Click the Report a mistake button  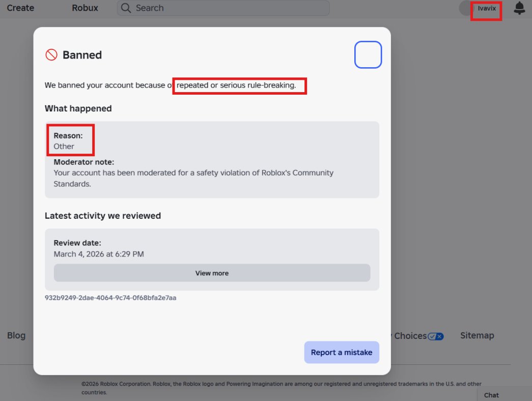pyautogui.click(x=341, y=352)
